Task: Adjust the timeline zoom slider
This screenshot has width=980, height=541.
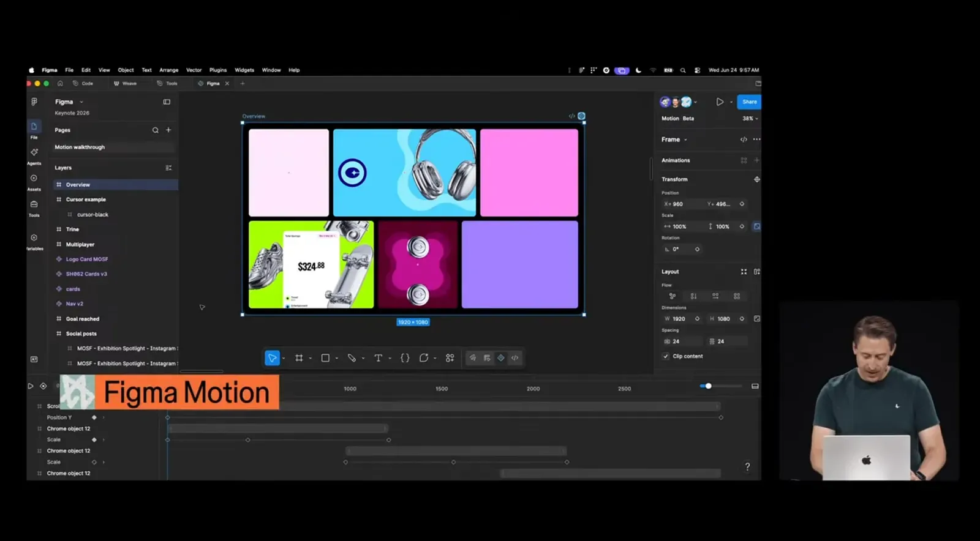Action: pyautogui.click(x=708, y=386)
